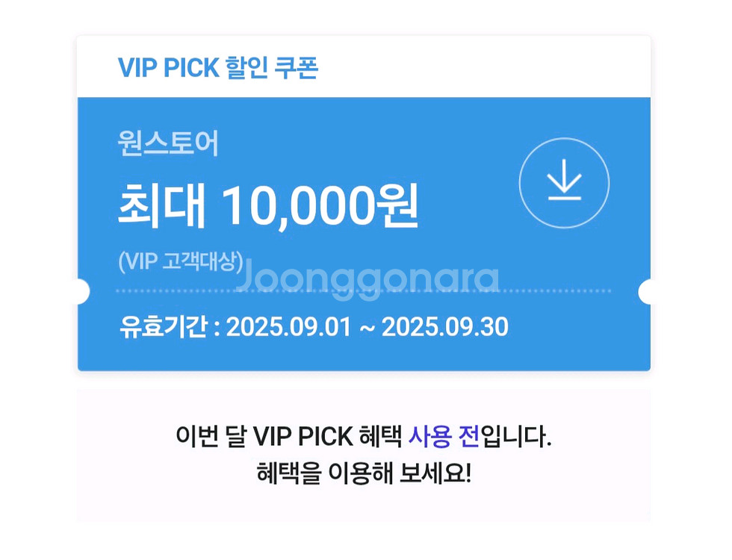Click the '최대' word on the coupon
The height and width of the screenshot is (560, 732).
tap(161, 205)
